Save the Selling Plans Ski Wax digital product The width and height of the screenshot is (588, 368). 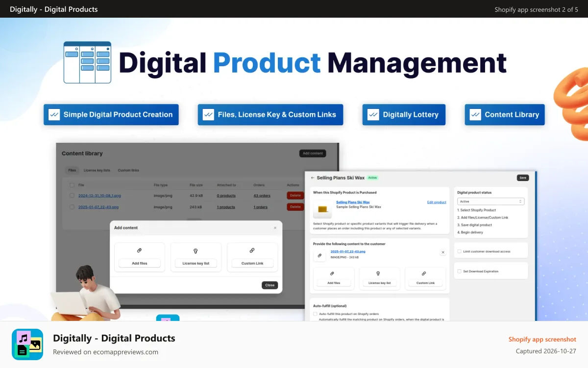coord(523,178)
